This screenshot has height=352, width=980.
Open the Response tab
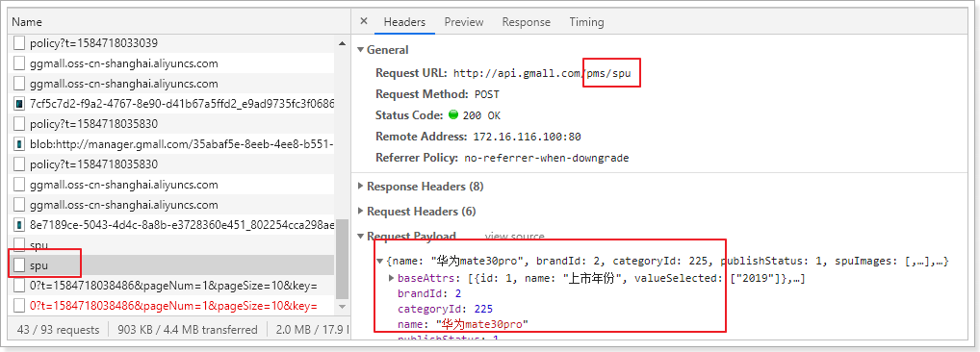[x=527, y=22]
